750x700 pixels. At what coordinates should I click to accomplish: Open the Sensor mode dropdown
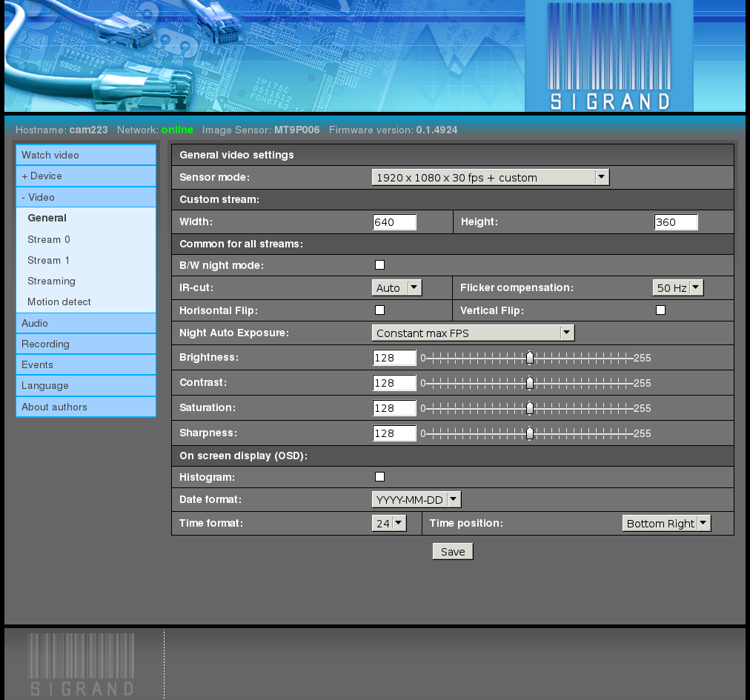491,177
